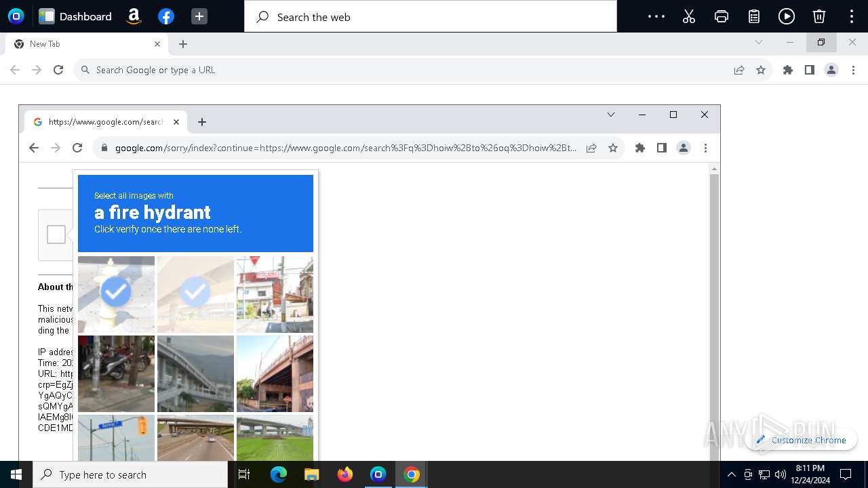Toggle side panel in inner Chrome window
868x488 pixels.
pos(662,148)
